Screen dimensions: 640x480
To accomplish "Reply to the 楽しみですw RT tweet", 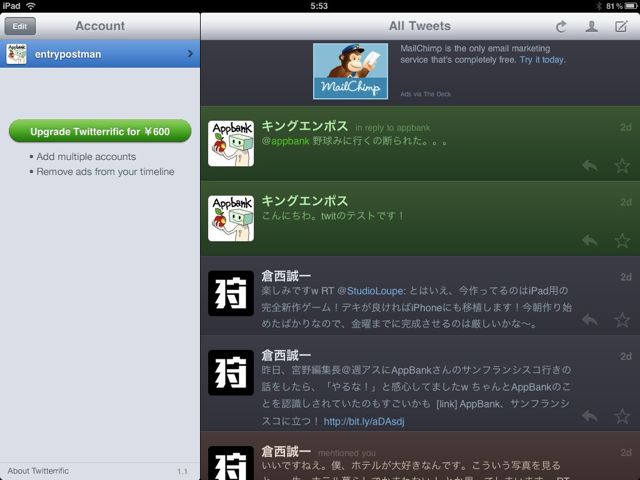I will pyautogui.click(x=590, y=320).
